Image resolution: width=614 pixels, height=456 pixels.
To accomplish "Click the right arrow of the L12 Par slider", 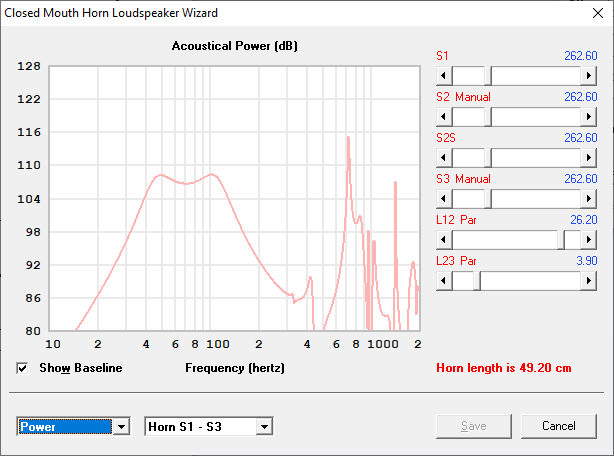I will (x=588, y=240).
